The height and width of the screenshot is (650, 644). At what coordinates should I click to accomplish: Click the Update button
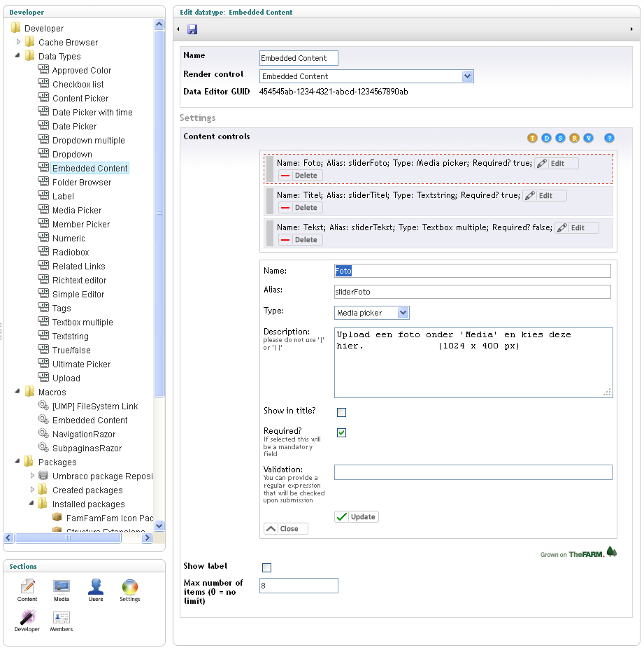point(357,517)
